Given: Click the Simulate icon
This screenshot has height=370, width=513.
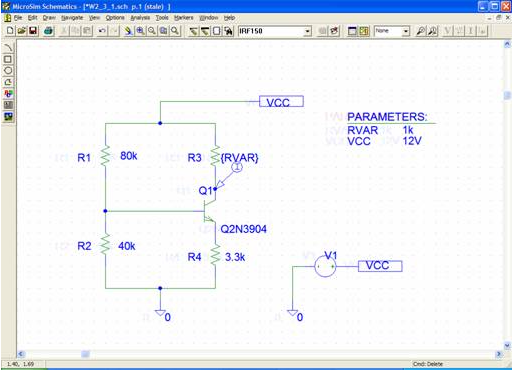Looking at the screenshot, I should pos(364,31).
